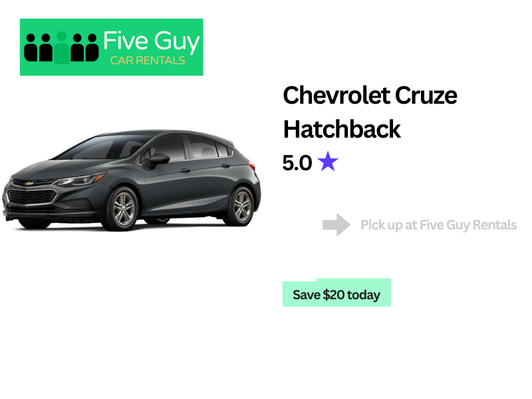Viewport: 532px width, 399px height.
Task: Choose 'Pick up at Five Guy Rentals'
Action: 438,225
